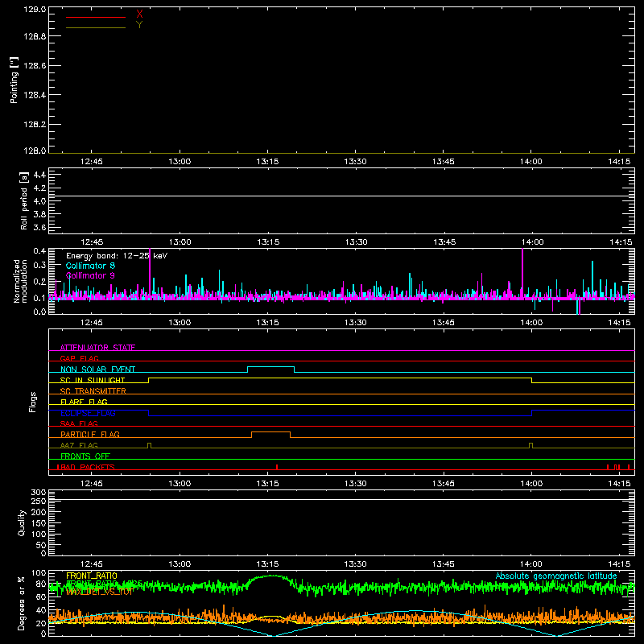The image size is (644, 644).
Task: Click the 'Quality' axis title
Action: [x=22, y=522]
